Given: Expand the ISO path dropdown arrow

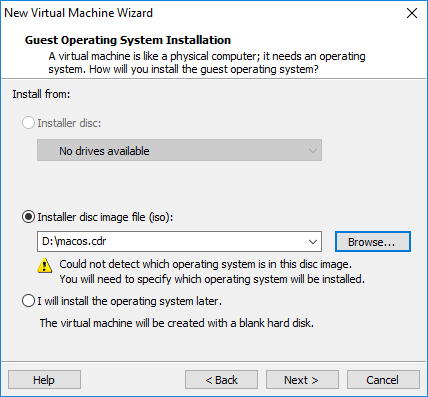Looking at the screenshot, I should point(313,241).
